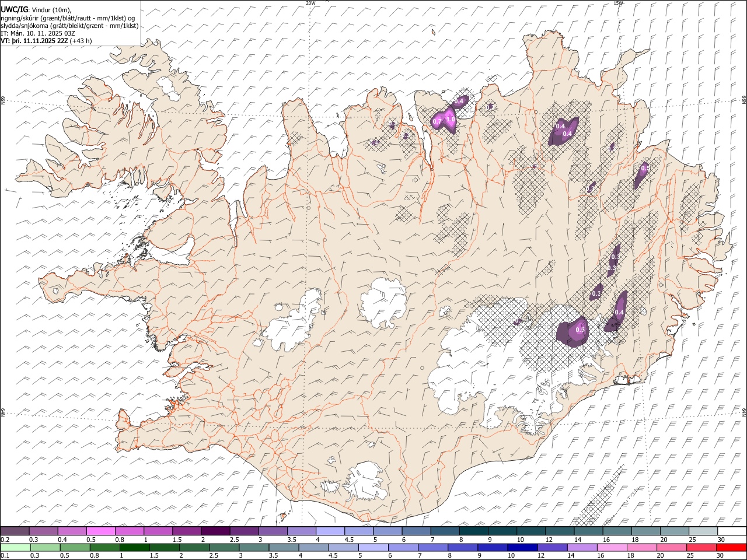
Task: Click the deep blue swatch at 10, lower legend
Action: (522, 547)
